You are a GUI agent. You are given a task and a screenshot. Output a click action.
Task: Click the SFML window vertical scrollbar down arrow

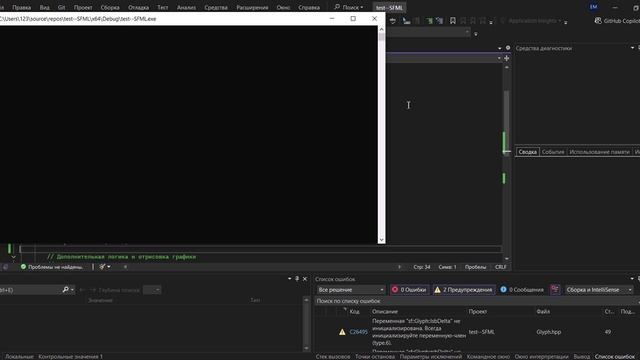click(381, 240)
